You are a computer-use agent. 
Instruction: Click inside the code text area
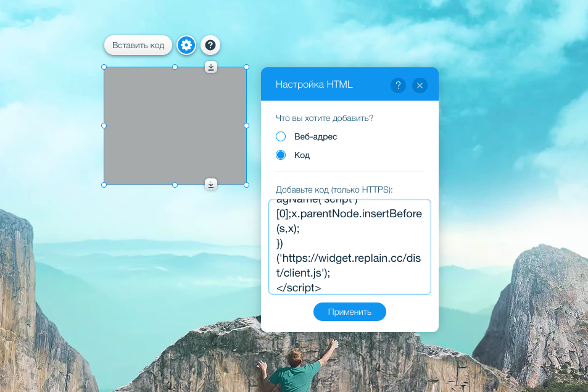(x=349, y=247)
